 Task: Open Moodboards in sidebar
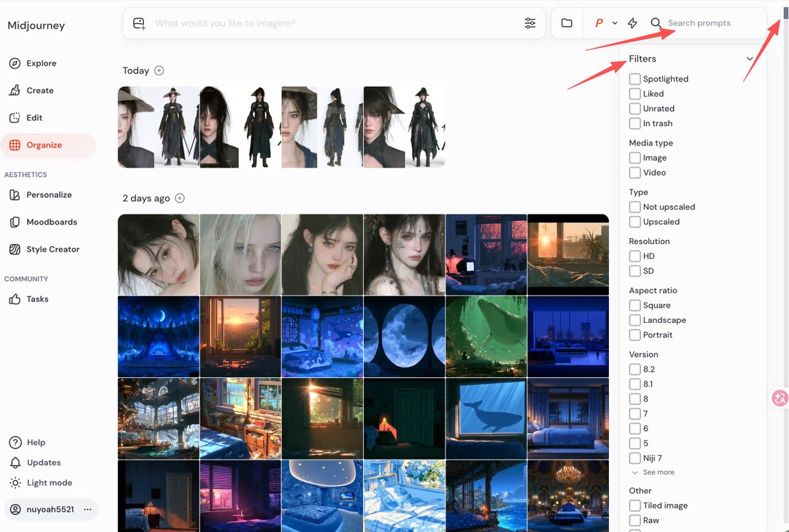click(43, 222)
